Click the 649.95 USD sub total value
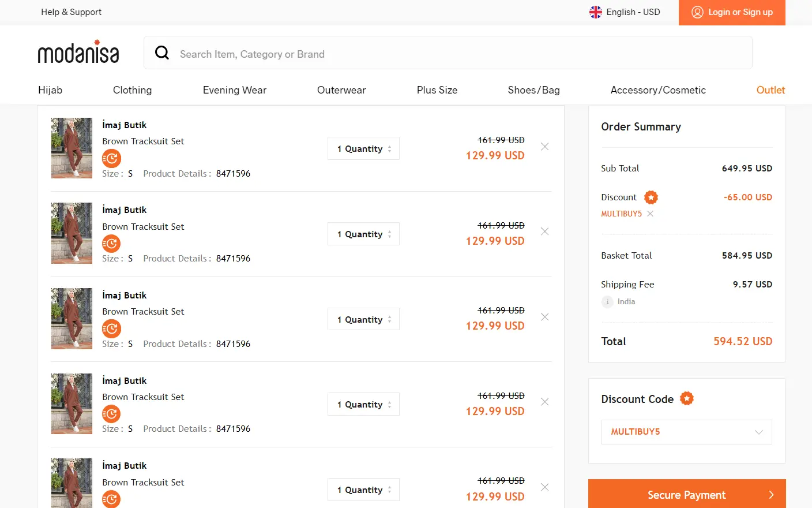Image resolution: width=812 pixels, height=508 pixels. tap(747, 169)
